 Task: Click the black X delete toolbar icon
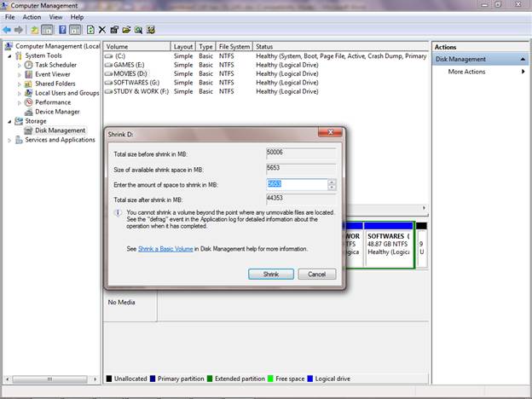102,30
